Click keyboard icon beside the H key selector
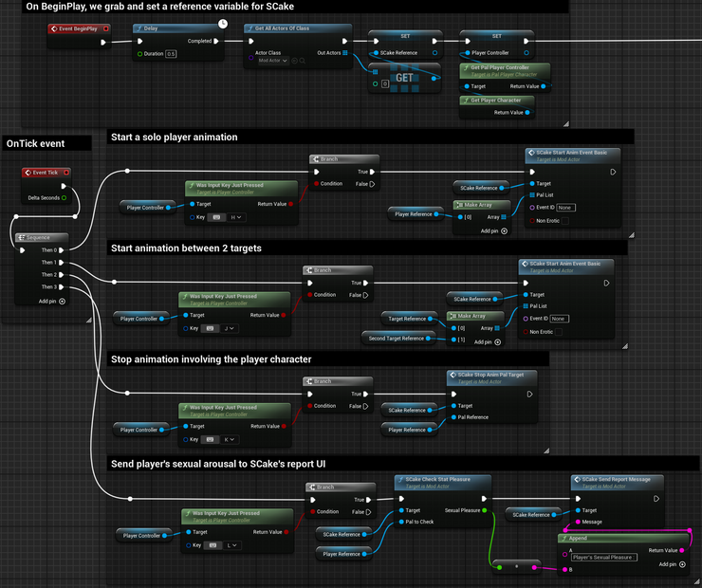This screenshot has width=702, height=588. click(x=216, y=217)
